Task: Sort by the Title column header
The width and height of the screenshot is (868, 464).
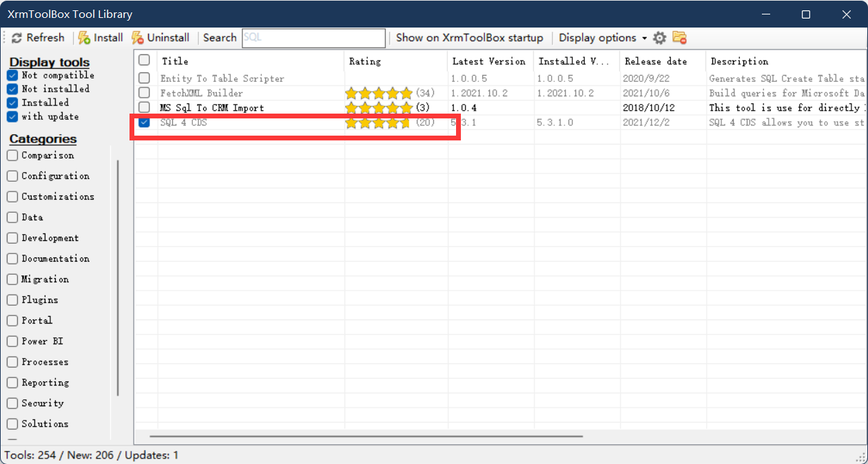Action: pos(251,61)
